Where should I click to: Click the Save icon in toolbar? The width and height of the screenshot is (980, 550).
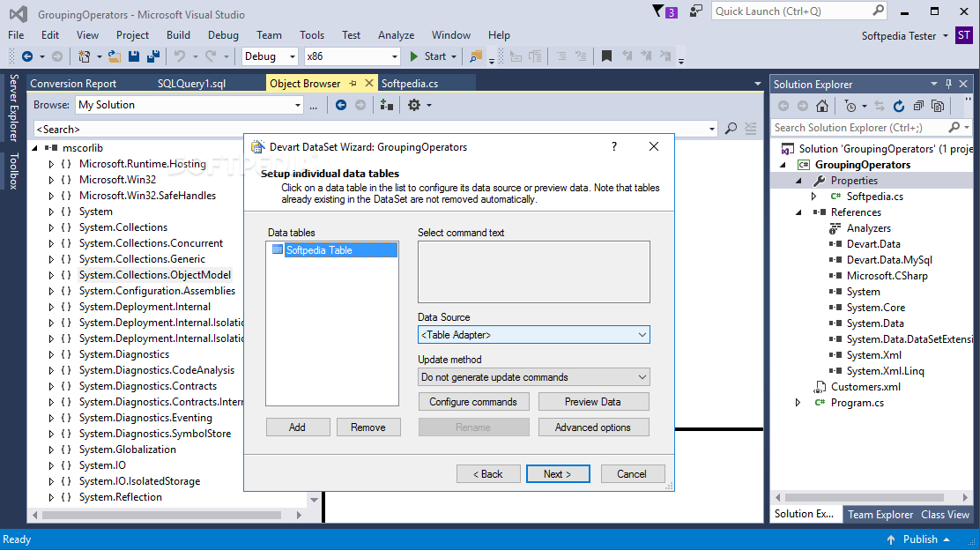tap(134, 56)
